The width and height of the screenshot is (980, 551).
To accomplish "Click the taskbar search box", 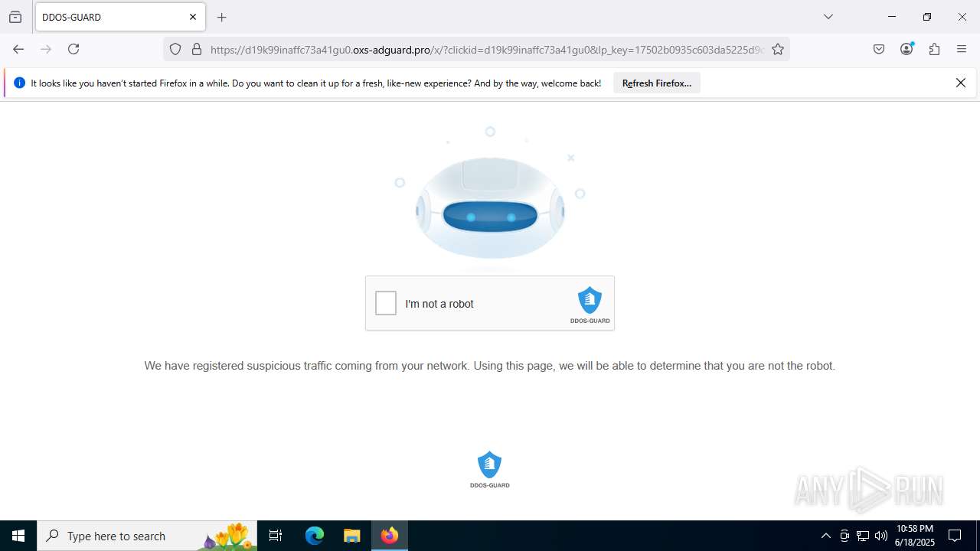I will (147, 536).
